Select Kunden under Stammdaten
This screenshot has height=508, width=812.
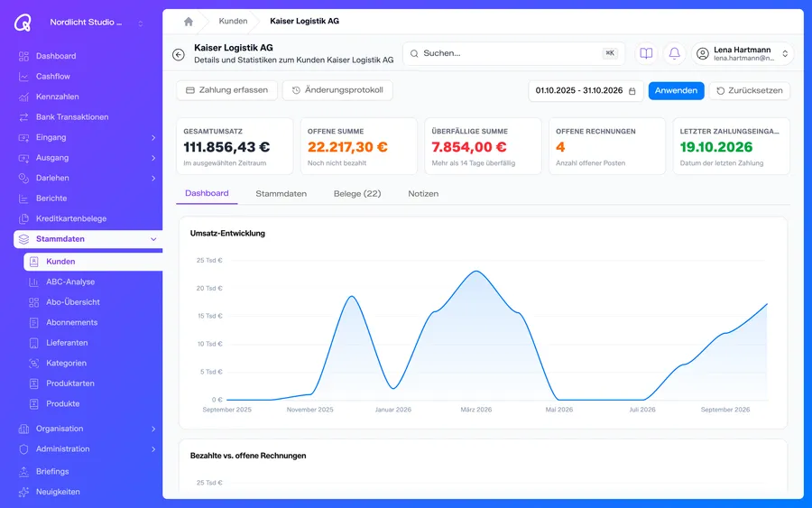[x=93, y=262]
